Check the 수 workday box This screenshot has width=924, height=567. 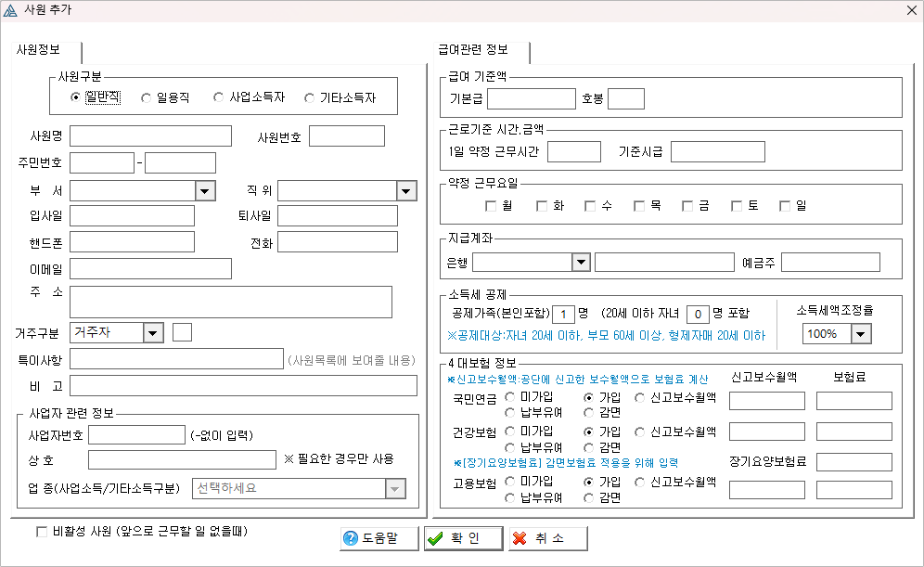click(x=590, y=206)
